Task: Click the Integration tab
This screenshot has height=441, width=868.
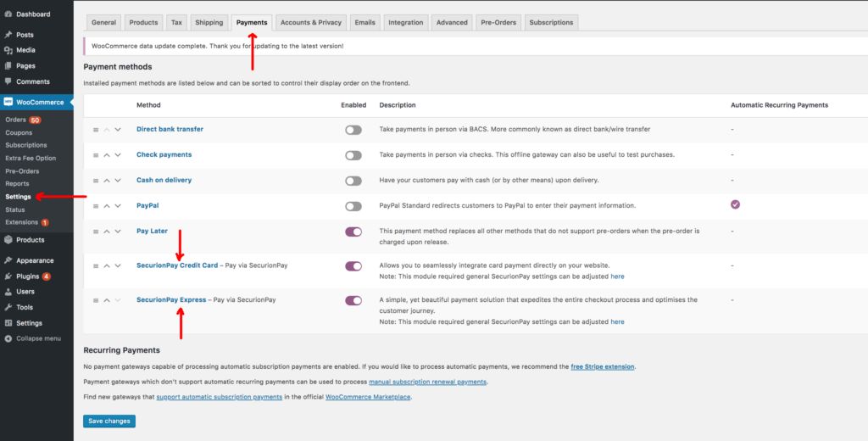Action: click(406, 23)
